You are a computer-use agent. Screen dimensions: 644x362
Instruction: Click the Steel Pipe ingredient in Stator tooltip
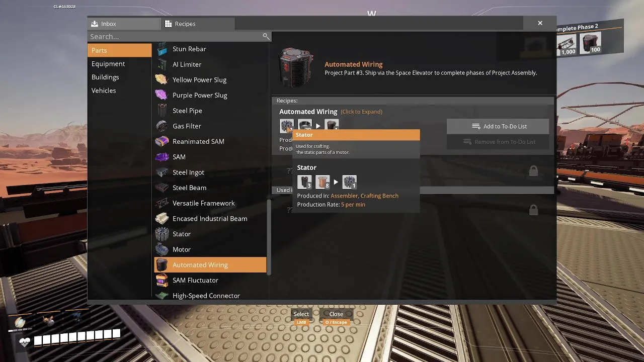tap(304, 182)
